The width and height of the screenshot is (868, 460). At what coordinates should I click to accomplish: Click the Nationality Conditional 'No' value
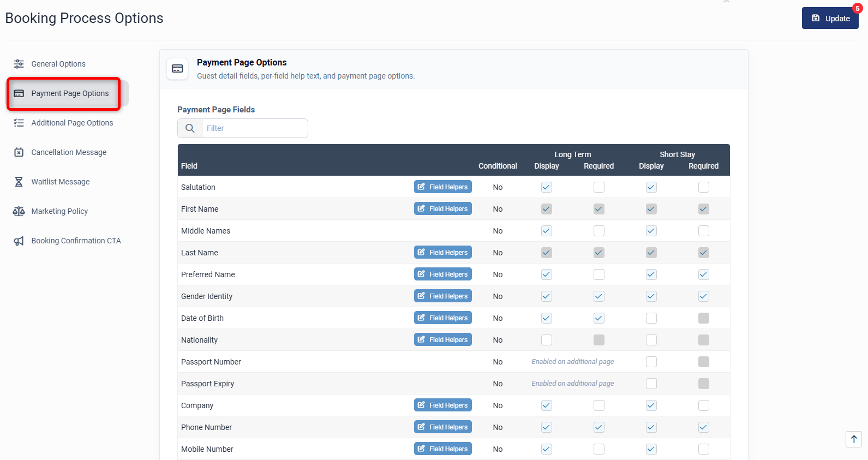[498, 340]
